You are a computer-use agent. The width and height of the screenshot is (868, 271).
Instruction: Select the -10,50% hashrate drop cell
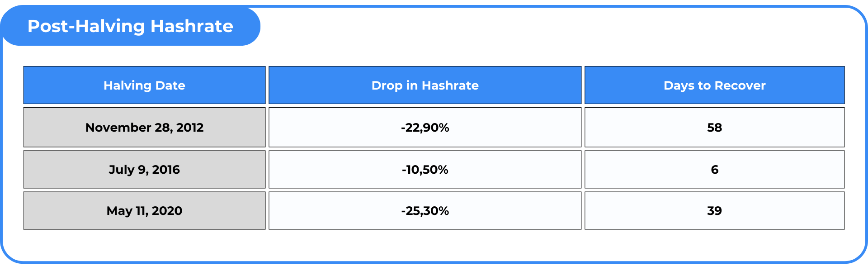tap(425, 170)
